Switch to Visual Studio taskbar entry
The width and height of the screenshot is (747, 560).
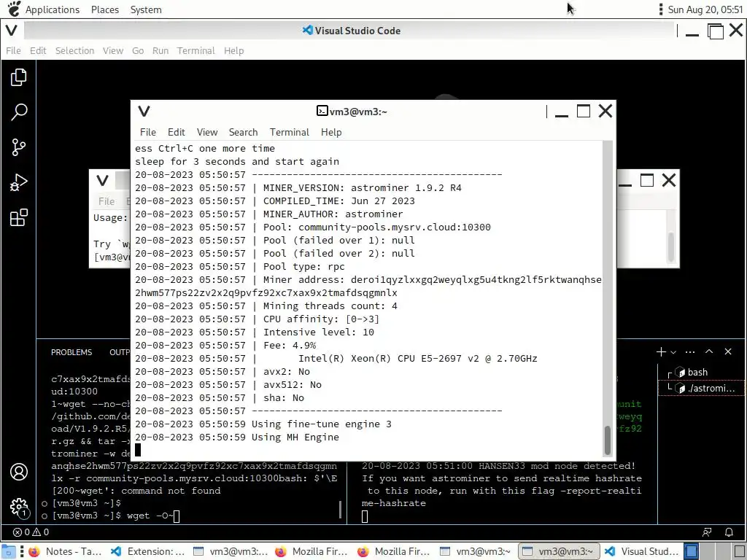[x=641, y=551]
